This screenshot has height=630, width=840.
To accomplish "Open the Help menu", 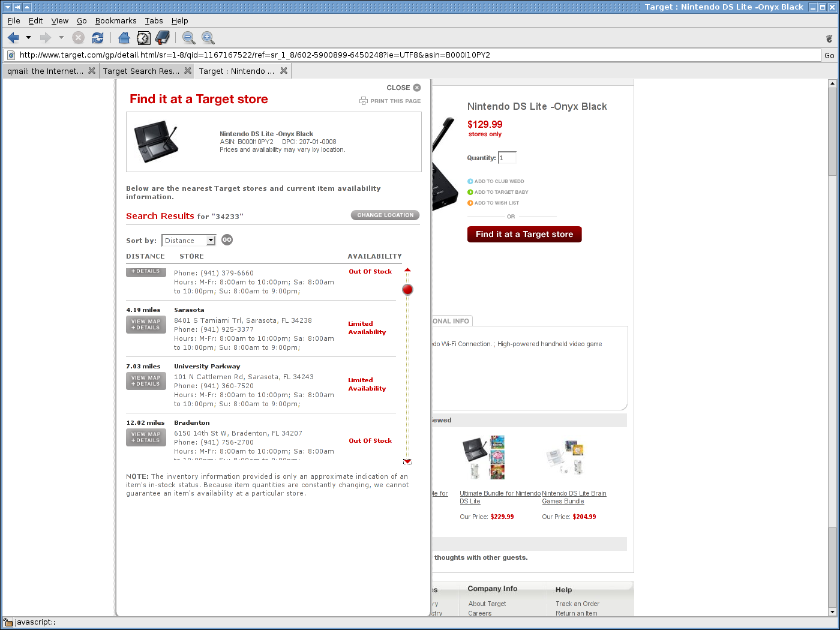I will [180, 20].
